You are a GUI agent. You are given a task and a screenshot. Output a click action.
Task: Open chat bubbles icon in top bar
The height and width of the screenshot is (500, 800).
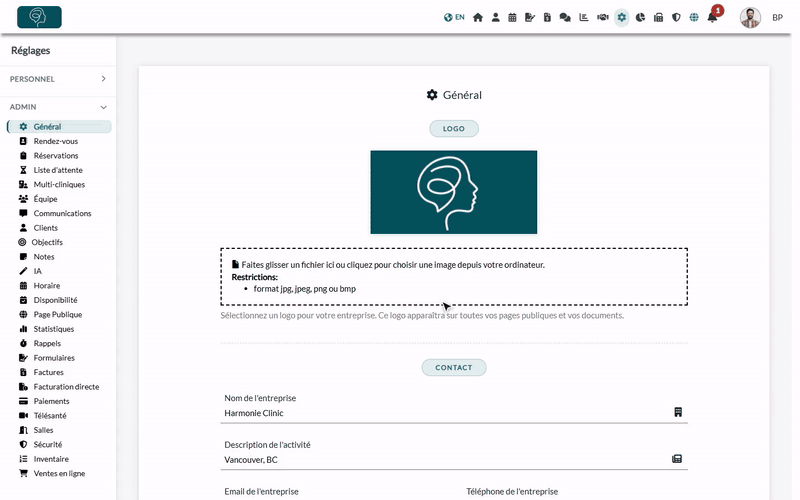click(x=565, y=17)
